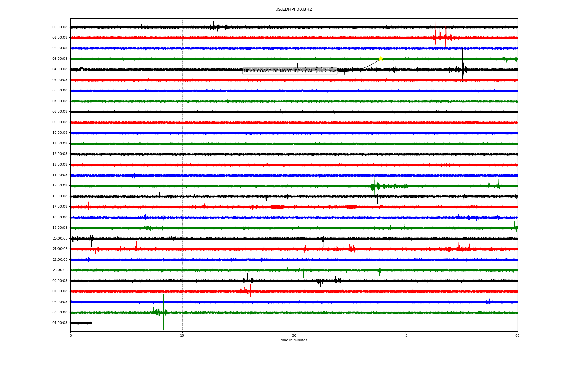The width and height of the screenshot is (588, 368).
Task: Click the 04:00:08 label of the short unfinished trace
Action: 60,323
